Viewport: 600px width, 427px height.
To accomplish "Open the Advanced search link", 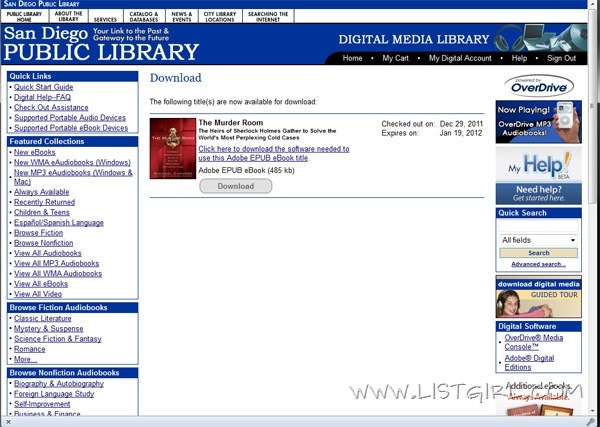I will [538, 264].
